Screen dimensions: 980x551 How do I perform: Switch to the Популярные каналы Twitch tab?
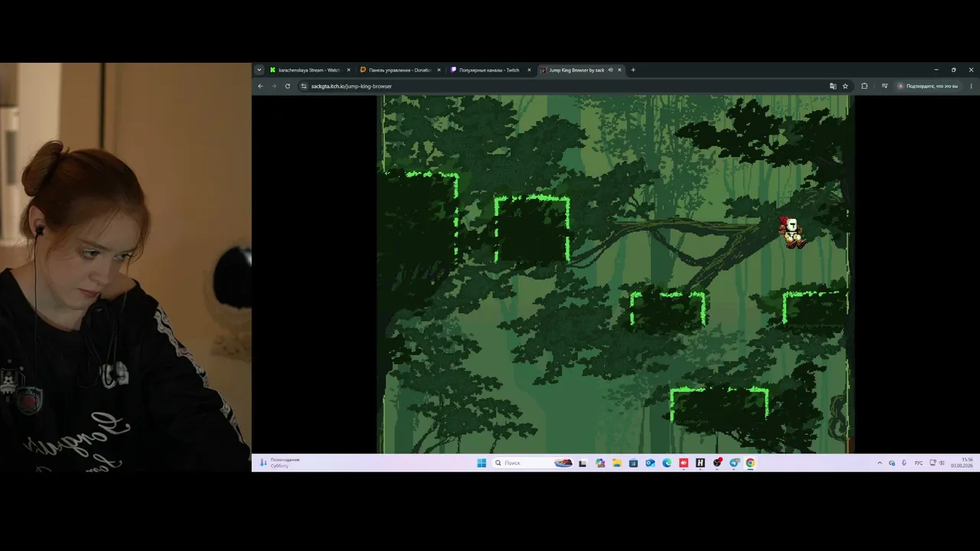[x=491, y=70]
